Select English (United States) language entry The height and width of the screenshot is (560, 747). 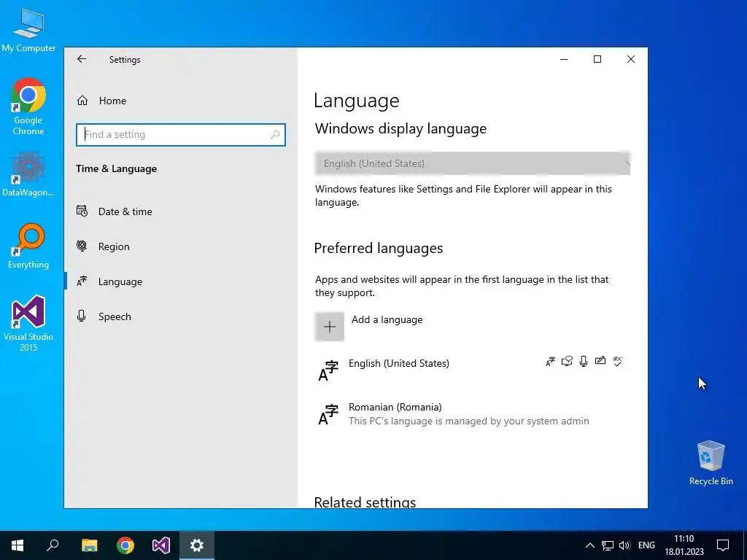pyautogui.click(x=472, y=370)
